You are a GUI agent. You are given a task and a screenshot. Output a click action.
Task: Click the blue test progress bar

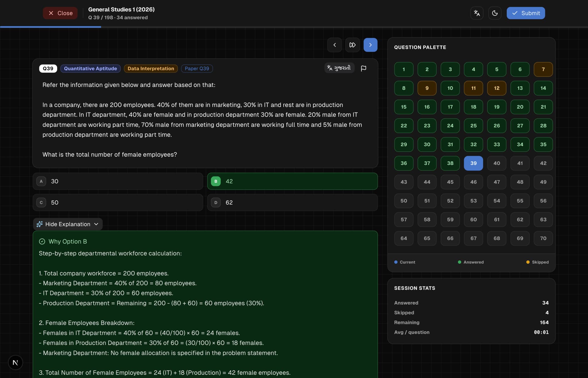tap(51, 27)
